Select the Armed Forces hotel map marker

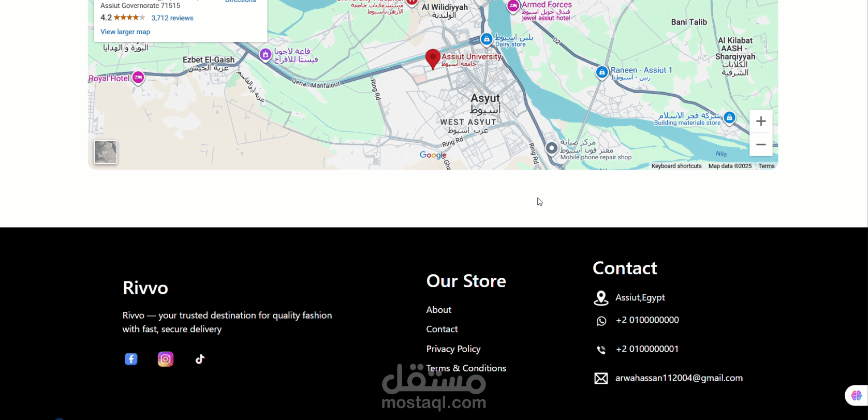[513, 6]
